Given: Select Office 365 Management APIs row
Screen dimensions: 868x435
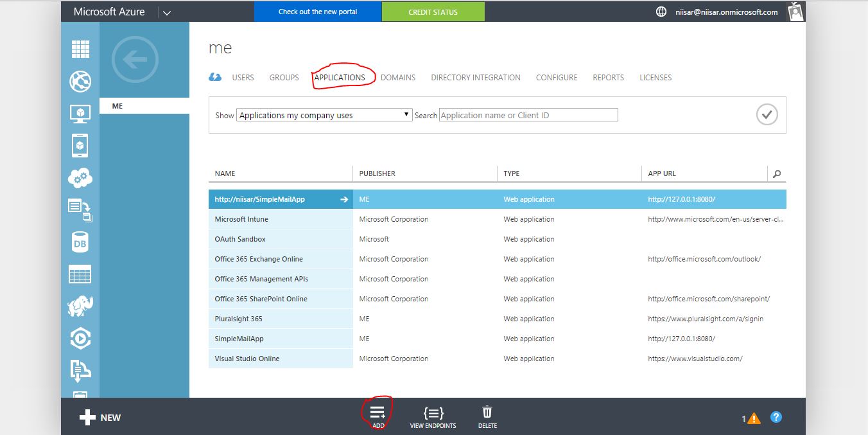Looking at the screenshot, I should [498, 279].
